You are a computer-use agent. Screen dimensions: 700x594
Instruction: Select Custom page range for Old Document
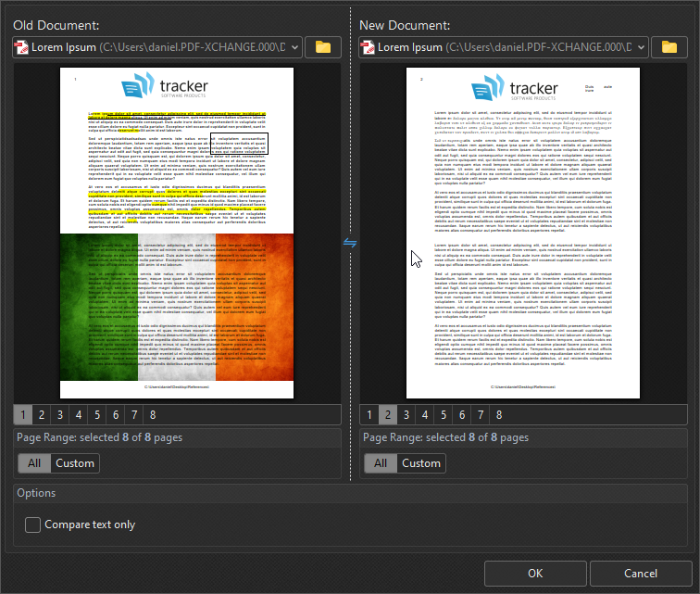75,463
